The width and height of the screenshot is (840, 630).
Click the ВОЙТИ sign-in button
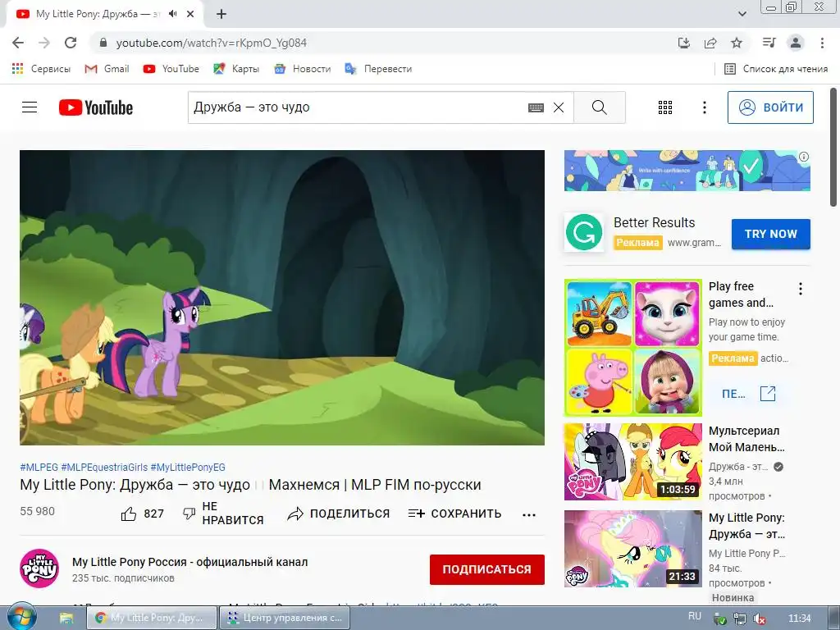coord(770,107)
